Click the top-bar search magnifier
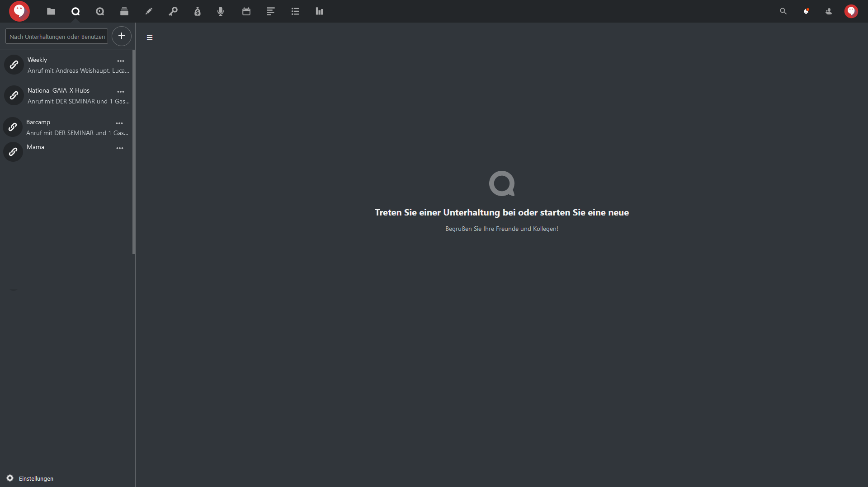 [x=783, y=11]
